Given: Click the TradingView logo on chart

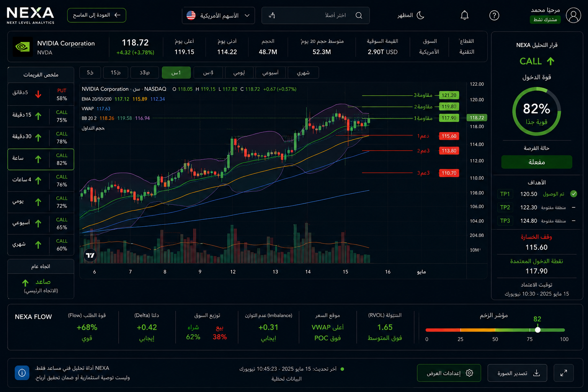Looking at the screenshot, I should click(x=90, y=255).
